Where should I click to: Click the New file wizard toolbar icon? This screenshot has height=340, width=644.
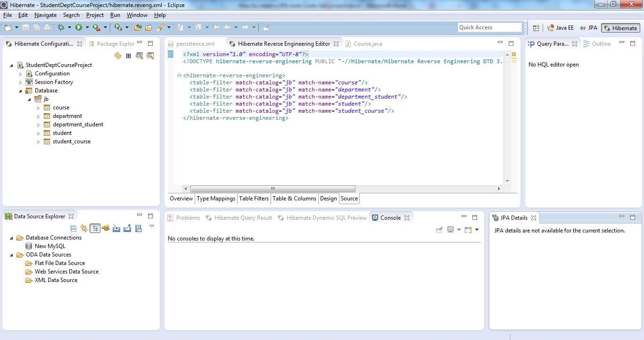(8, 27)
